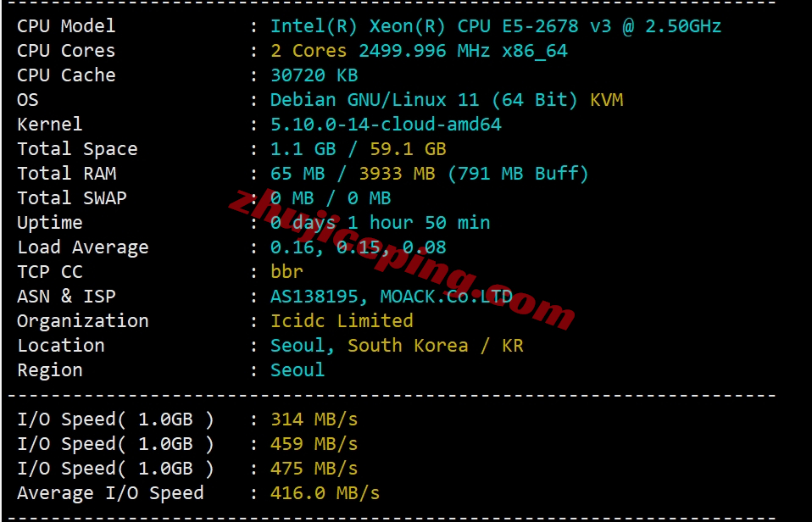Screen dimensions: 812x522
Task: Click the 59.1 GB total space value
Action: (x=408, y=149)
